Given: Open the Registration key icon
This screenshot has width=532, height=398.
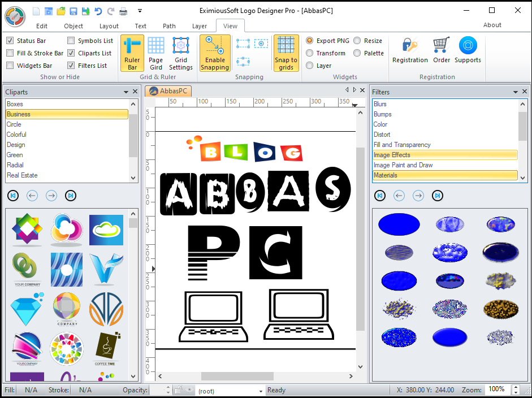Looking at the screenshot, I should [410, 50].
